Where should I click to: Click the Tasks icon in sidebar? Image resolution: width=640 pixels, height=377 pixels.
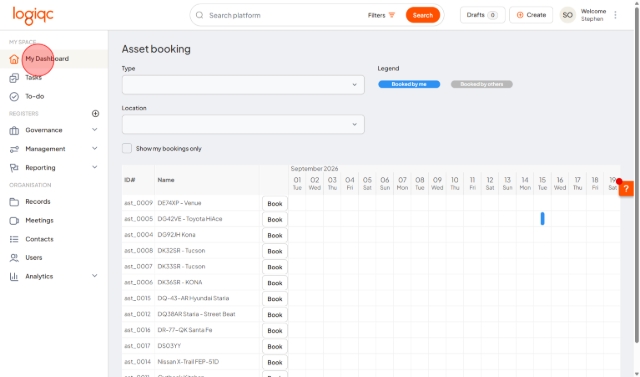point(14,78)
